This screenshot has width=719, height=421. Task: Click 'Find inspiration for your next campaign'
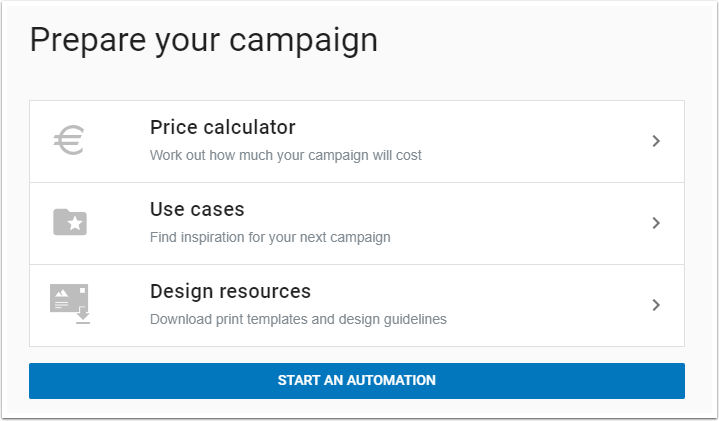(270, 238)
